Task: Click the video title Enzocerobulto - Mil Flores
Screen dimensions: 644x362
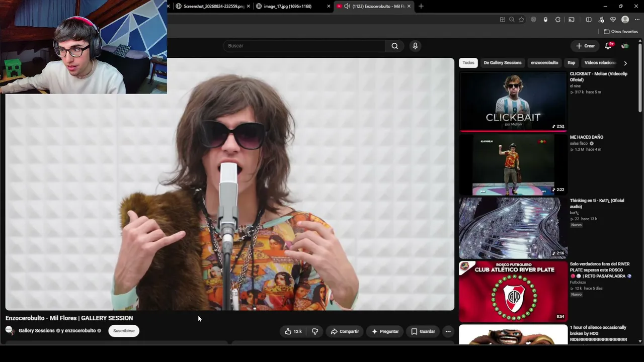Action: 69,318
